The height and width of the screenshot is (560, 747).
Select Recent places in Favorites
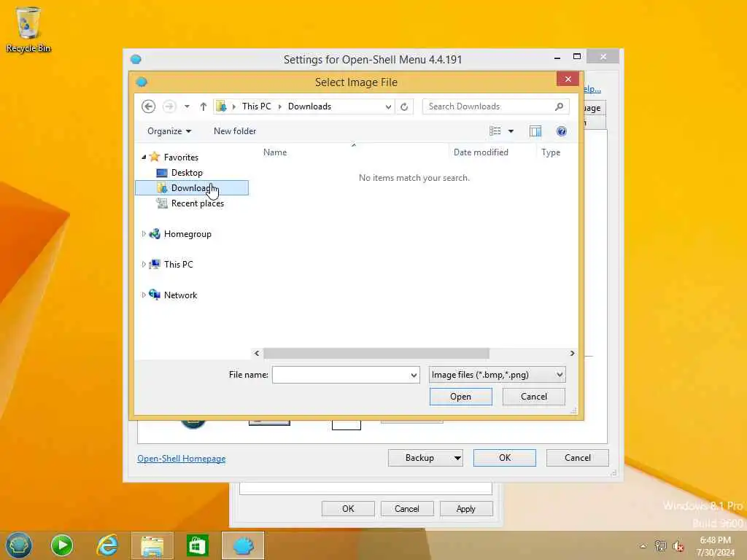[197, 203]
